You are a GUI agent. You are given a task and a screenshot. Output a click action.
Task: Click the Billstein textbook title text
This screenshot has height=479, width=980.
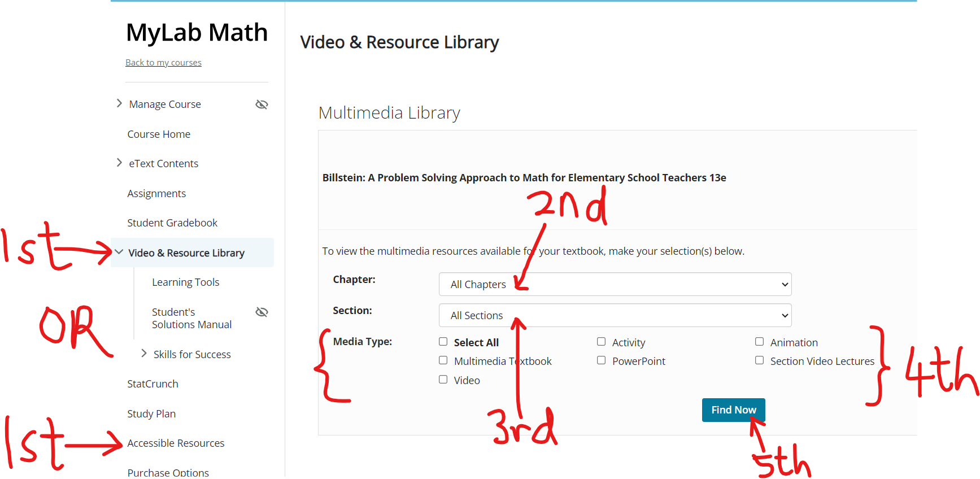point(524,178)
